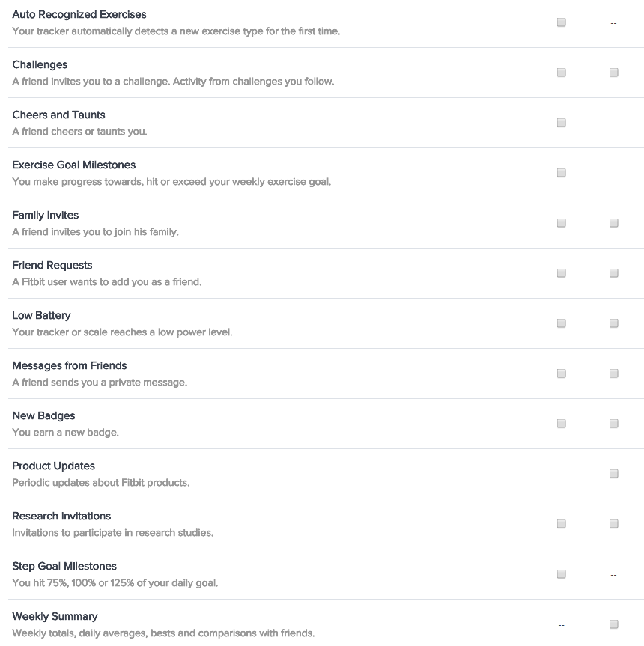
Task: Check the Weekly Summary checkbox
Action: point(614,624)
